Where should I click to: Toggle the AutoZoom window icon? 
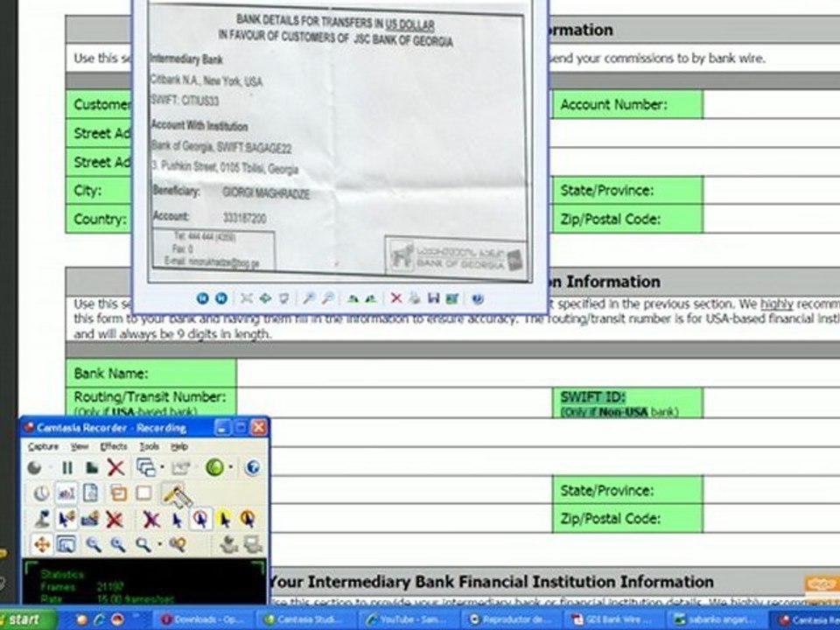pos(66,544)
